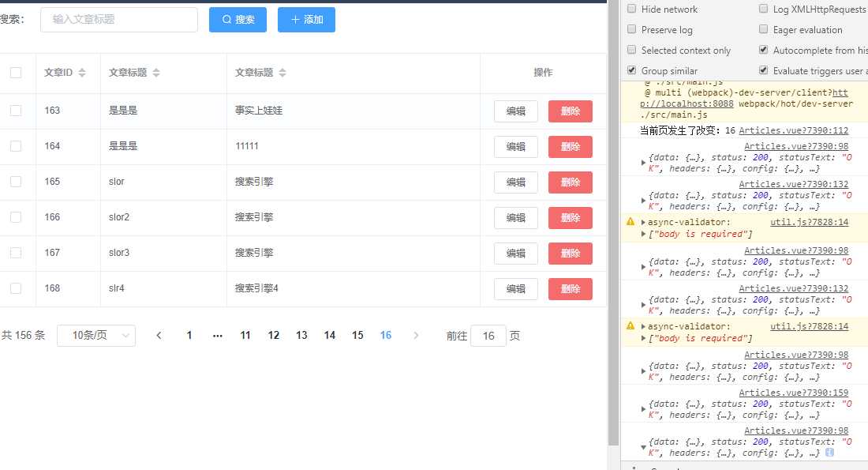This screenshot has height=470, width=868.
Task: Click the warning triangle beside async-validator message
Action: [x=630, y=221]
